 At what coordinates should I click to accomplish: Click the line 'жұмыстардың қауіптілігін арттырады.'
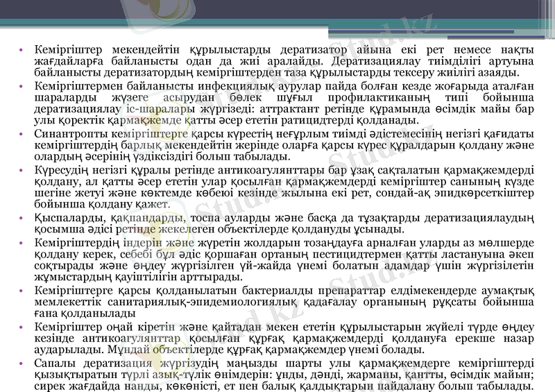tap(139, 278)
